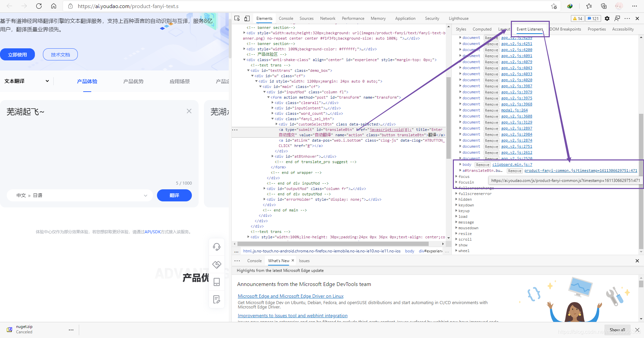Open customer service headset icon

click(x=217, y=247)
